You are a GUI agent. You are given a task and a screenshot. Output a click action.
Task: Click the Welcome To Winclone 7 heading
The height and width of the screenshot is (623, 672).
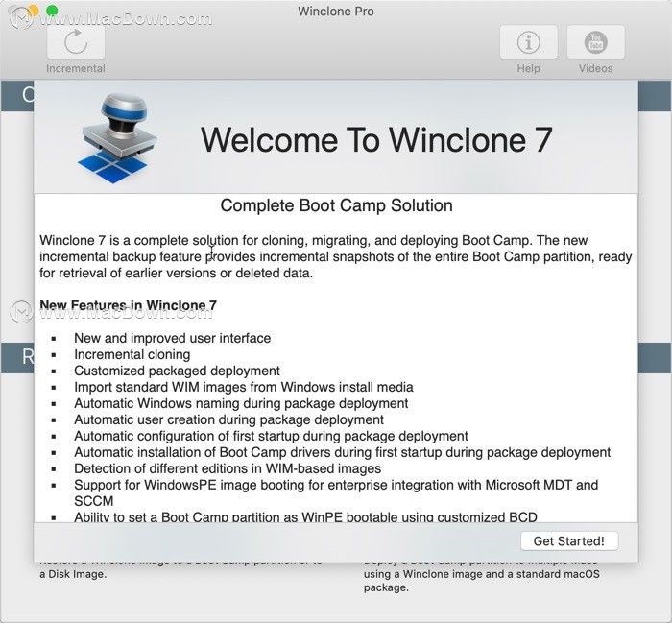pyautogui.click(x=376, y=140)
